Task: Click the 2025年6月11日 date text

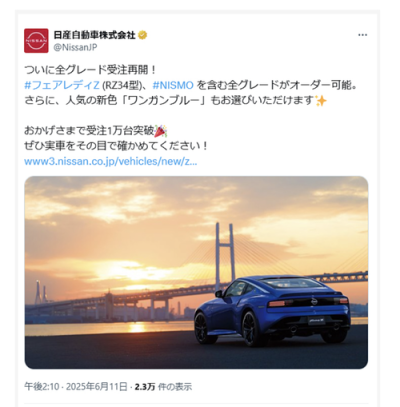Action: (x=97, y=387)
